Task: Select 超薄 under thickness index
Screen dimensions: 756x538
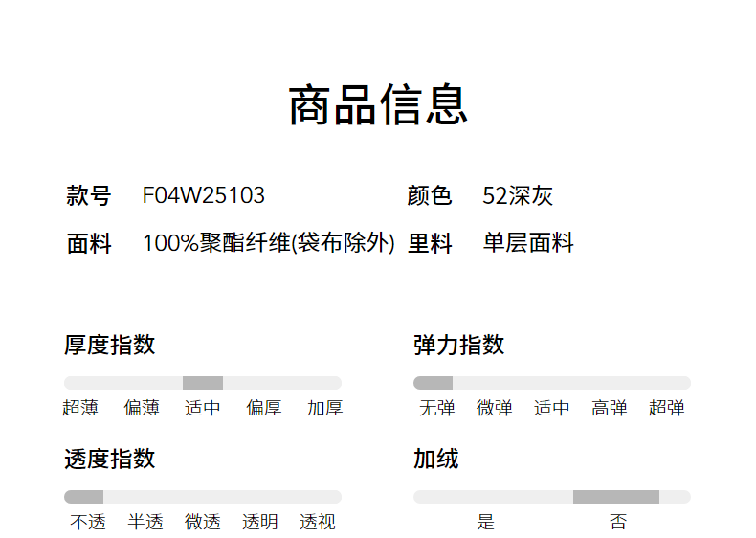Action: [80, 408]
